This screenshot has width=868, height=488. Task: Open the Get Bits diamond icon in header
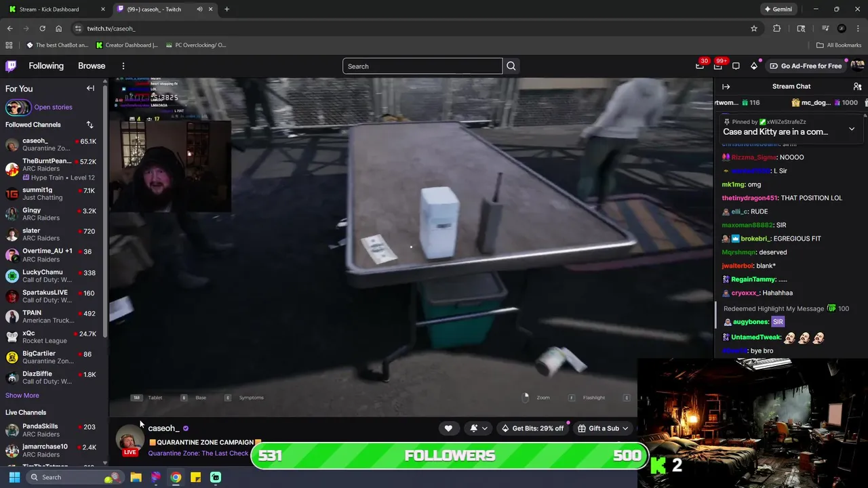753,66
